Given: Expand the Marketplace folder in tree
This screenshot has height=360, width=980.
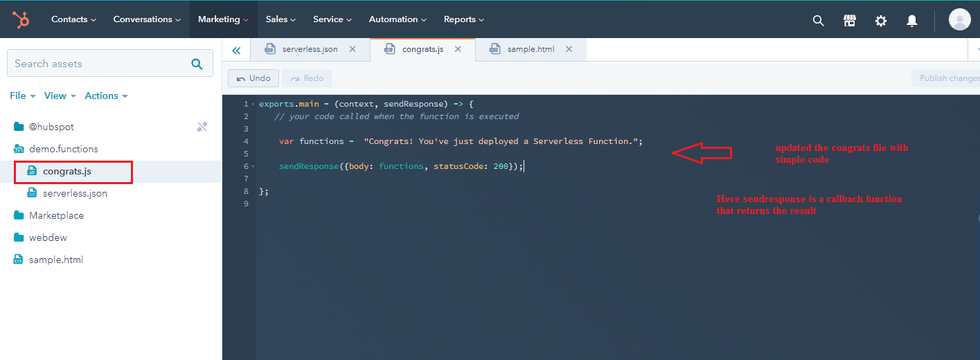Looking at the screenshot, I should pos(56,215).
